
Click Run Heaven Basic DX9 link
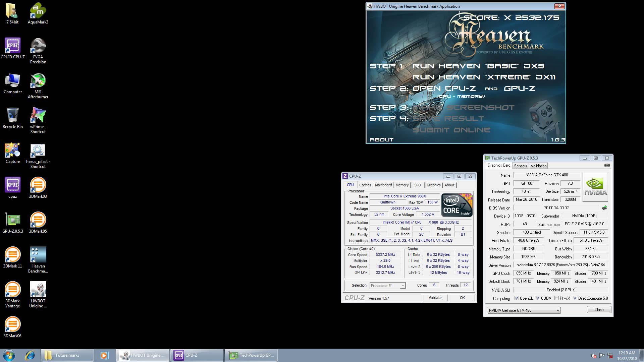pyautogui.click(x=478, y=66)
